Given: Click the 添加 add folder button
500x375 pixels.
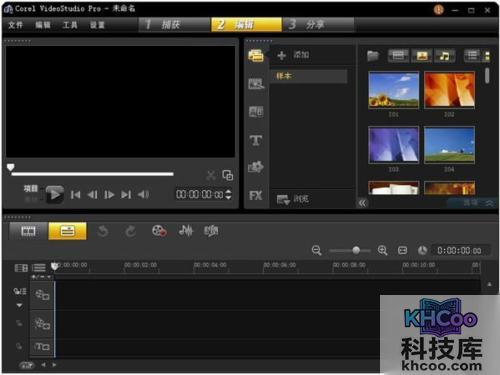Looking at the screenshot, I should click(x=293, y=55).
